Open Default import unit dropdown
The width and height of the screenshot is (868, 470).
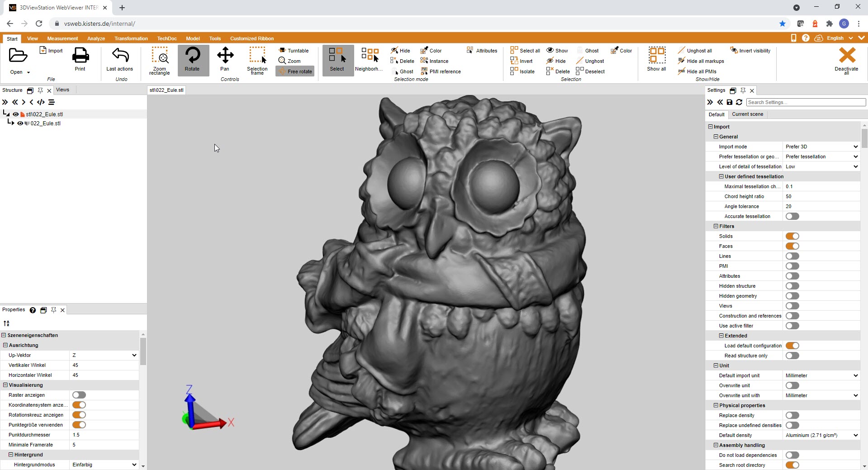[821, 375]
